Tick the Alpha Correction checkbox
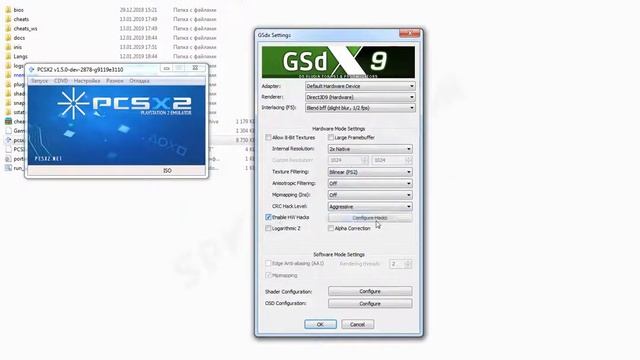 331,228
